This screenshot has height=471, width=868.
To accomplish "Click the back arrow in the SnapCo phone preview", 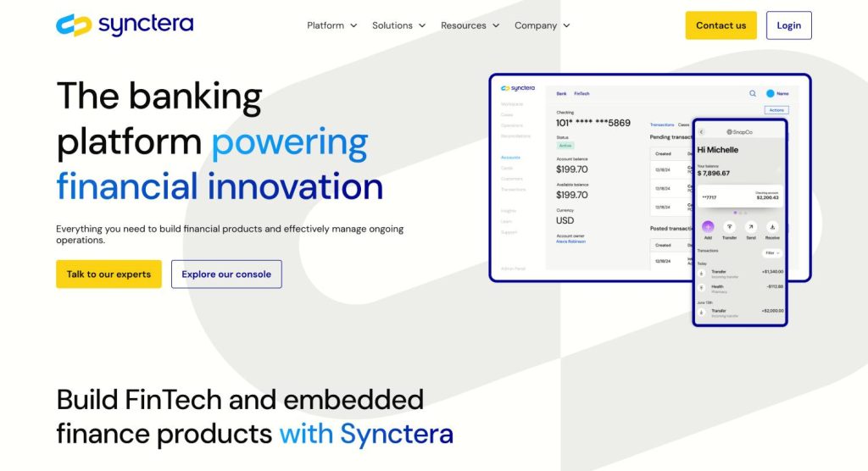I will [x=701, y=131].
